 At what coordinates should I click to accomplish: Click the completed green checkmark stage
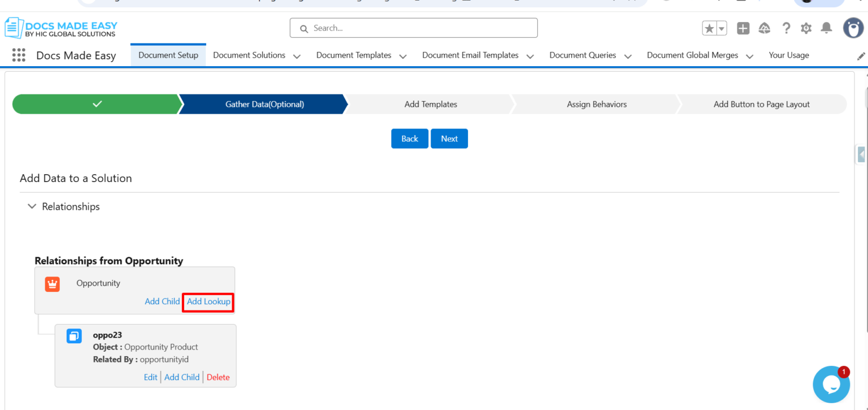[96, 104]
